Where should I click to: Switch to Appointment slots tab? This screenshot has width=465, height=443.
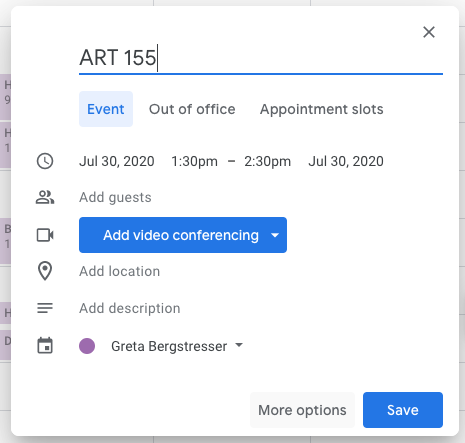[322, 109]
